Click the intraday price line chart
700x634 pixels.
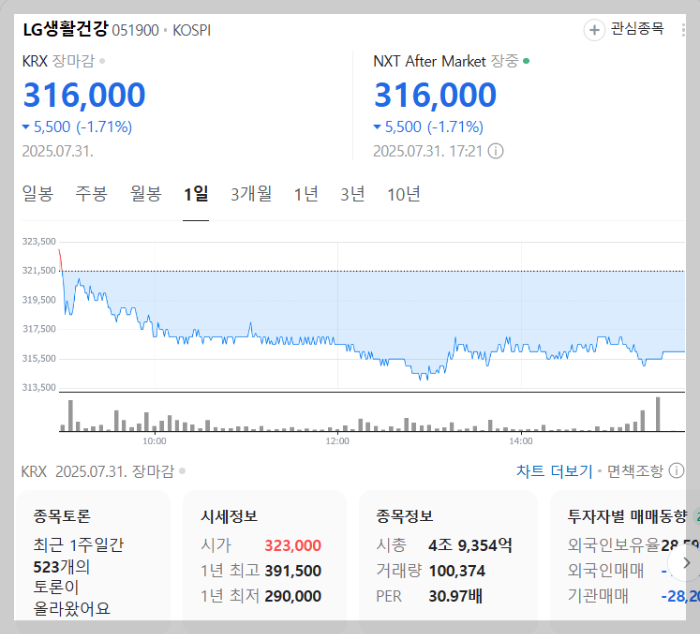[x=372, y=315]
